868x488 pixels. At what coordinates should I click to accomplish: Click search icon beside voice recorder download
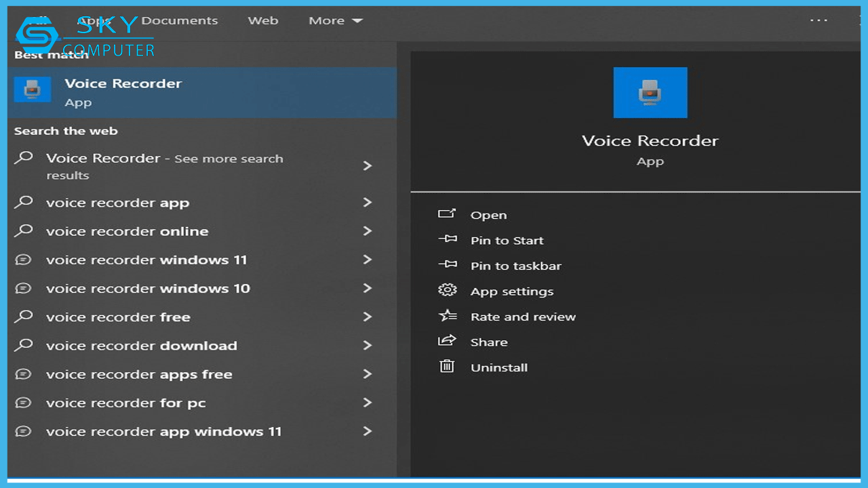click(24, 345)
